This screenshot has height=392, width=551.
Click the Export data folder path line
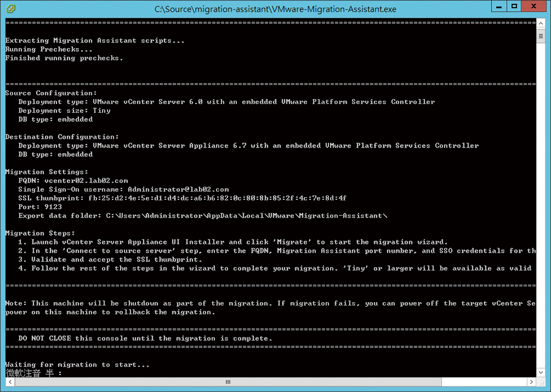tap(203, 216)
